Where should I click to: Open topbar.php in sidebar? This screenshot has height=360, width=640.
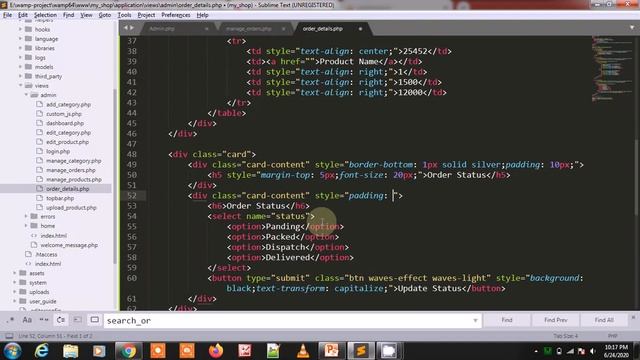[x=60, y=198]
